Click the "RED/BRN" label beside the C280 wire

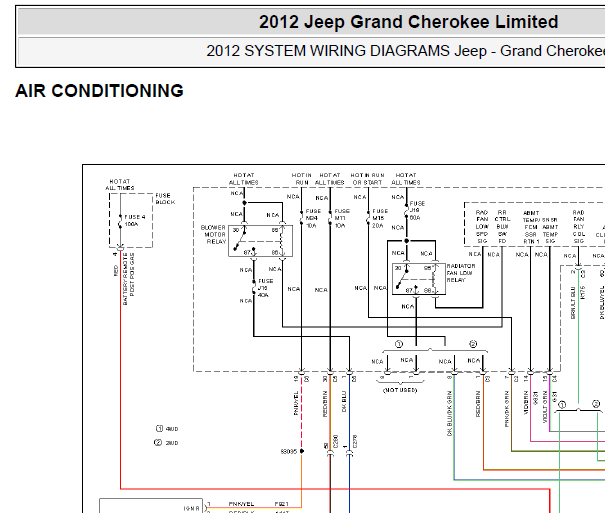(x=325, y=404)
